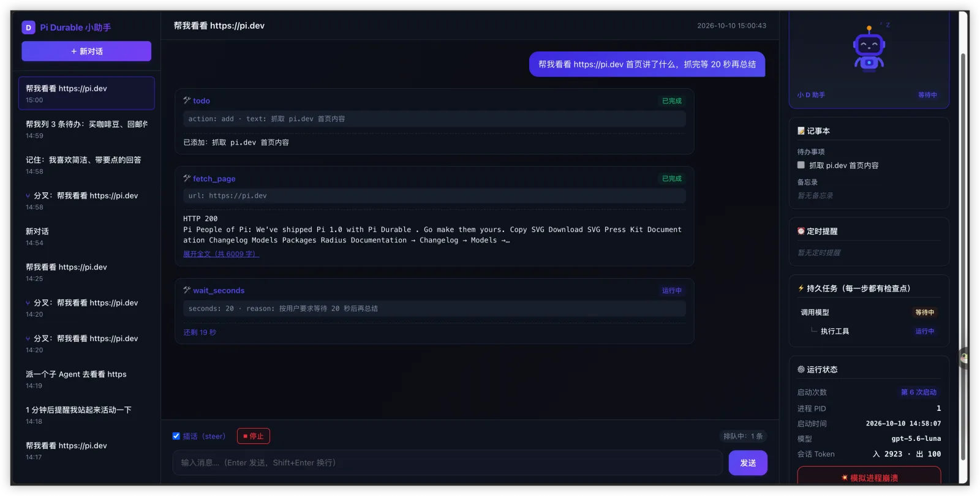Click the red 停止 button

pos(254,436)
